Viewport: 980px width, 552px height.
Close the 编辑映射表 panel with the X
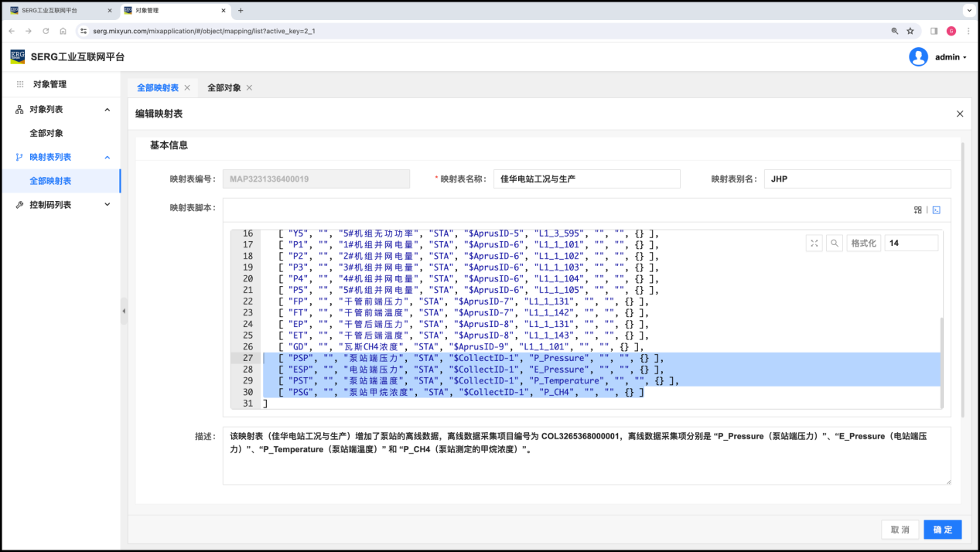(960, 114)
